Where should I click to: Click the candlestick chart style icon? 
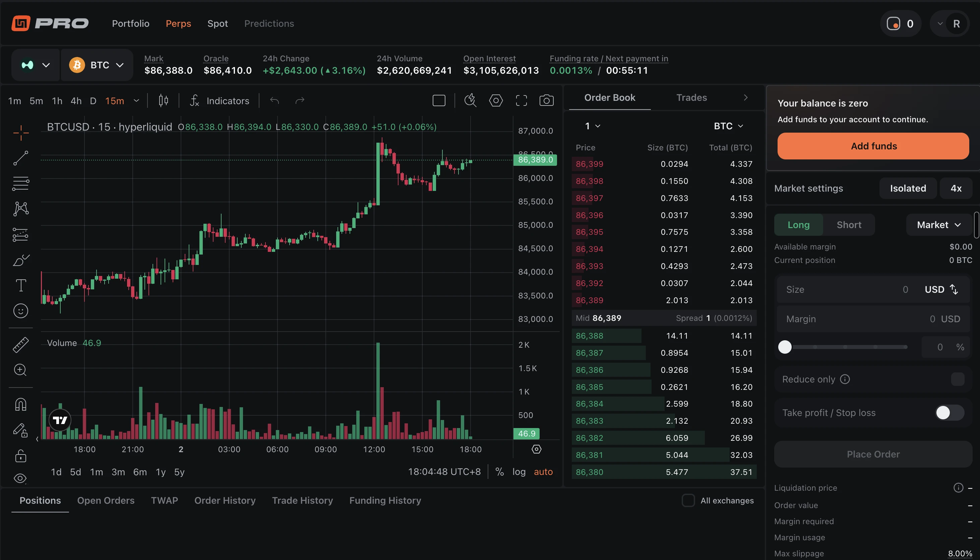(x=163, y=101)
